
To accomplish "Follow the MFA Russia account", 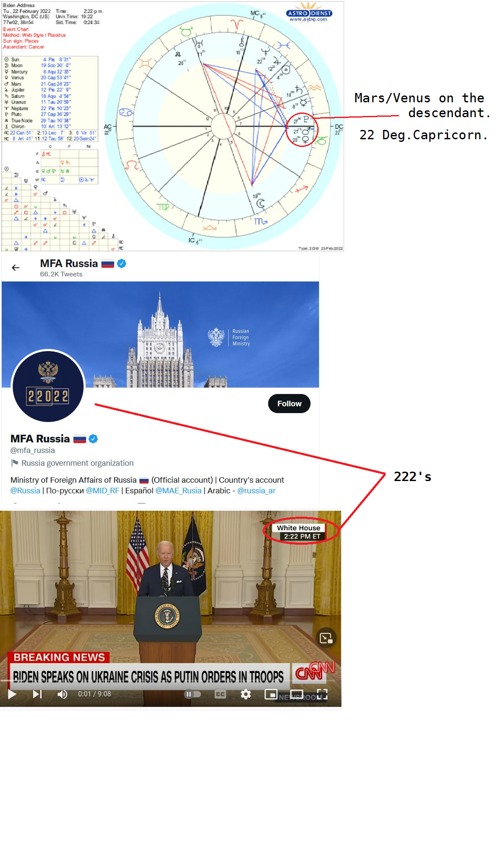I will click(289, 403).
